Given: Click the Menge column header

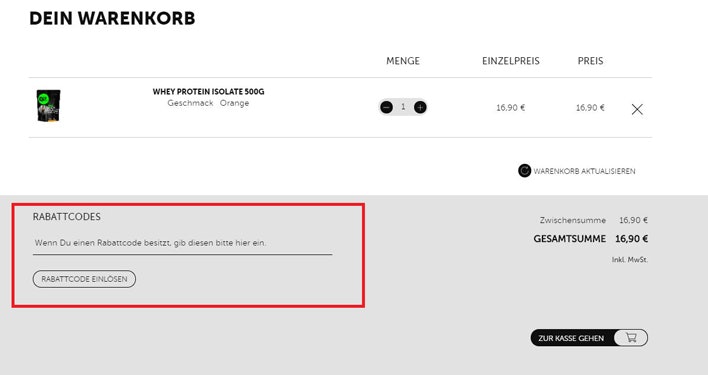Looking at the screenshot, I should [403, 61].
